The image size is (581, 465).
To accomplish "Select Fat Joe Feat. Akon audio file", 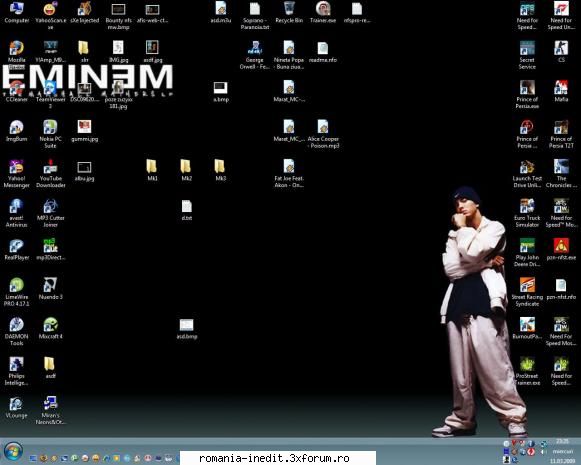I will [289, 173].
